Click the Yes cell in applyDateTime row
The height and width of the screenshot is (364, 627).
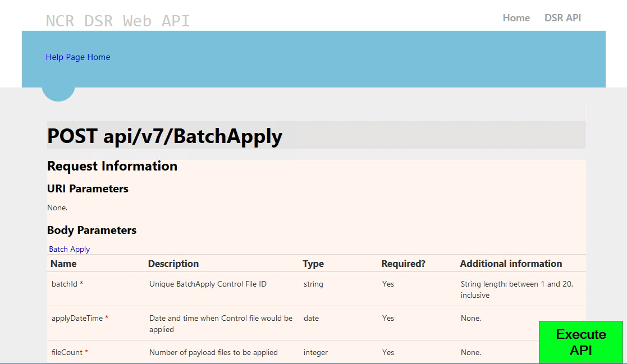tap(388, 319)
